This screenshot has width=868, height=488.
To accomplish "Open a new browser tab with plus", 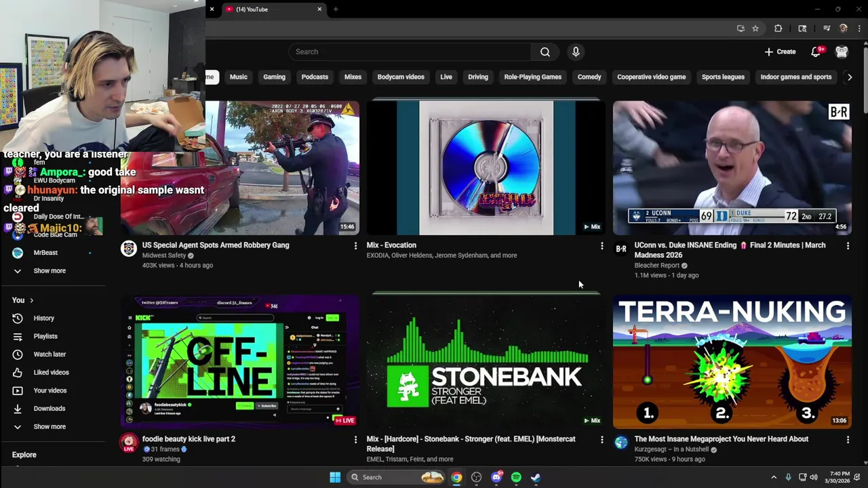I will coord(336,9).
